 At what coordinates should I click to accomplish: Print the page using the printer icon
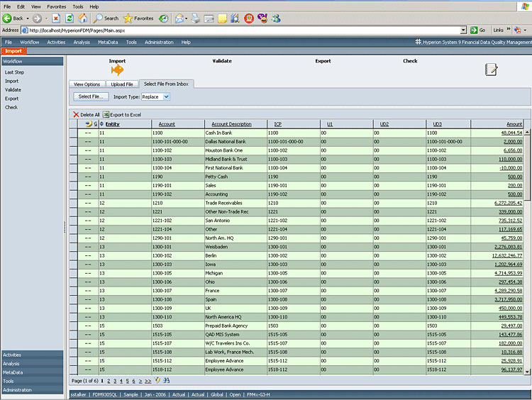tap(196, 18)
